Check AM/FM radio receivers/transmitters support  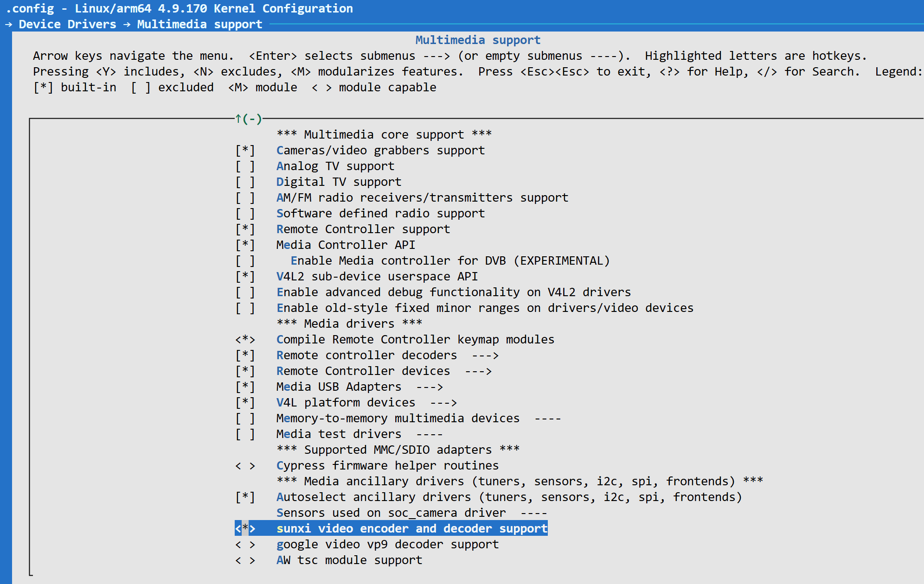pyautogui.click(x=245, y=198)
